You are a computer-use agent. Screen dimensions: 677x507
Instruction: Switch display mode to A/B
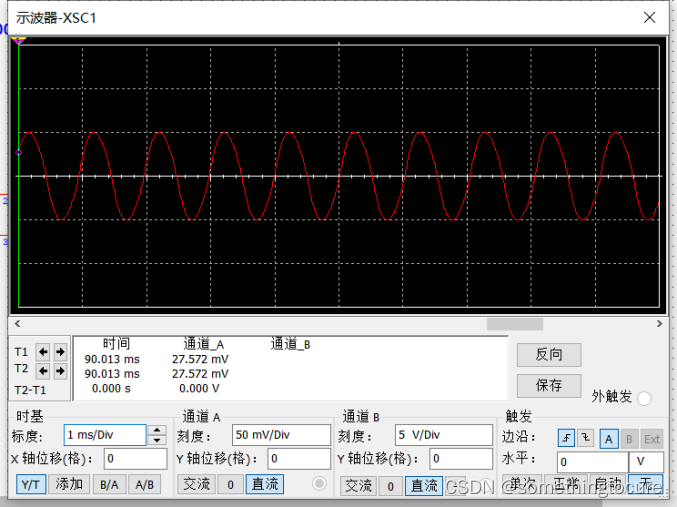click(145, 485)
